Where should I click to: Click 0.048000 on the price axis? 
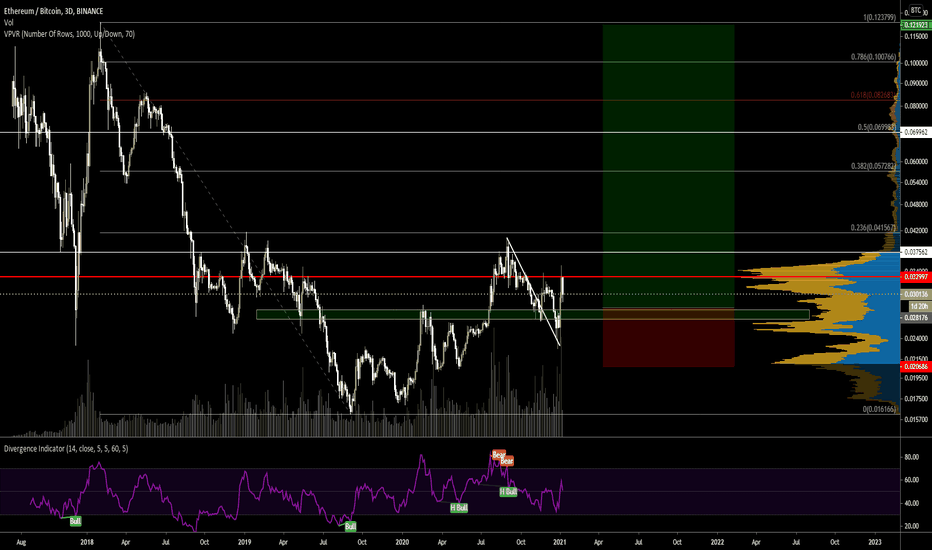[x=917, y=205]
